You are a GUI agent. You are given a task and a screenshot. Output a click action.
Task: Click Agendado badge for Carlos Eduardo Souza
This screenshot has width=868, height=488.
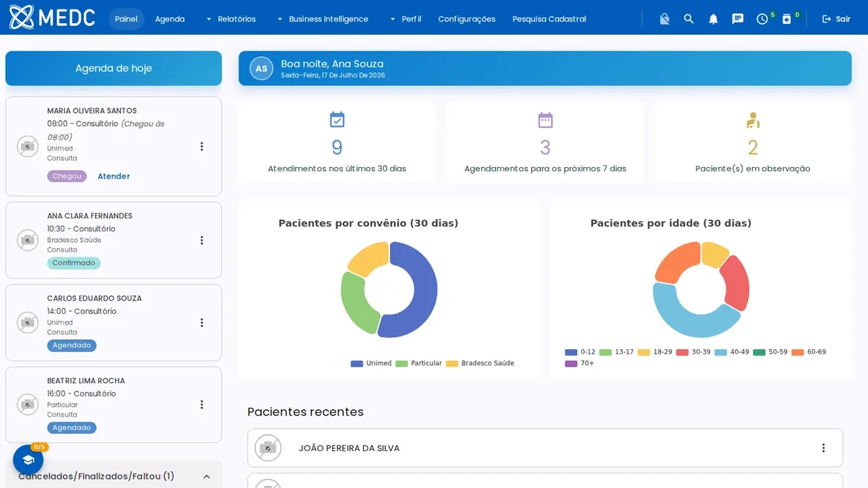point(72,346)
